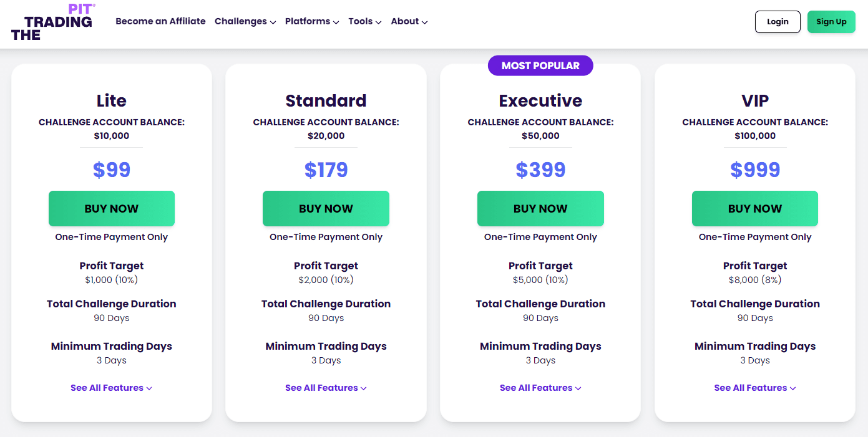Click the MOST POPULAR badge
The height and width of the screenshot is (437, 868).
(x=540, y=65)
